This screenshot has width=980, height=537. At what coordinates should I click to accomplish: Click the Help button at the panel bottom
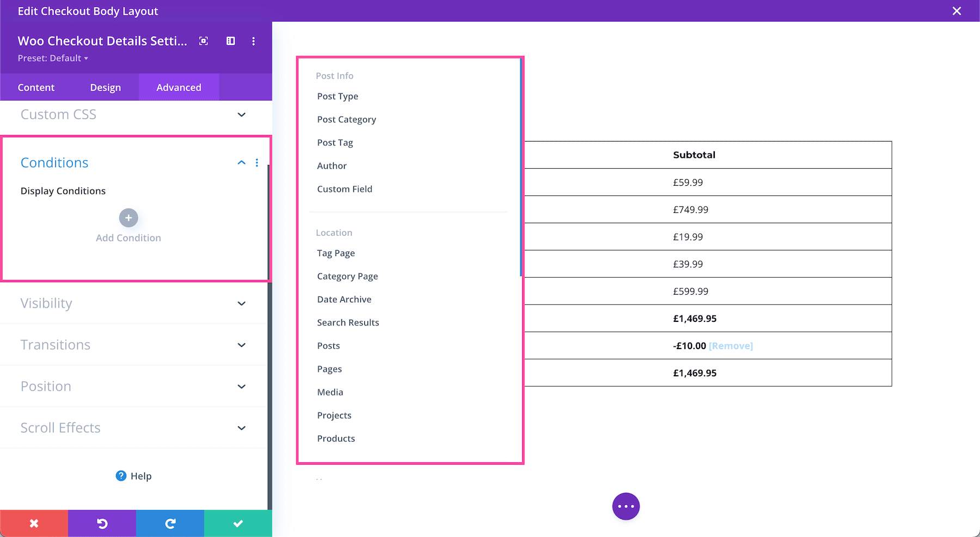tap(133, 475)
